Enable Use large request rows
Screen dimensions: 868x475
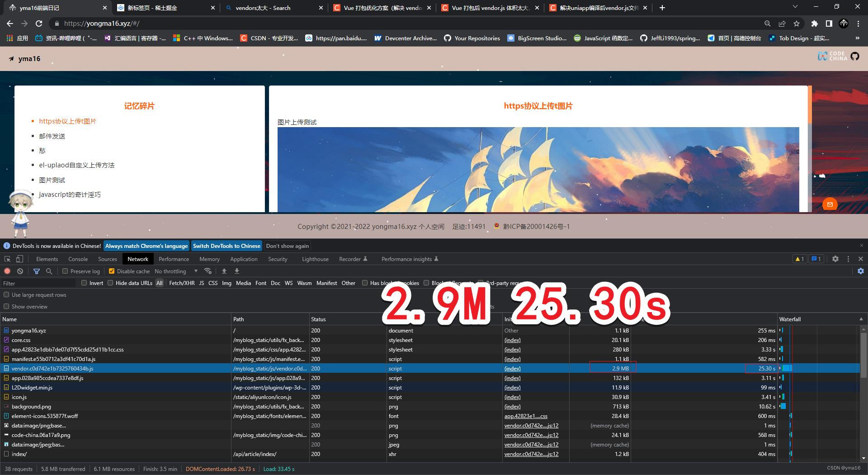pos(6,294)
